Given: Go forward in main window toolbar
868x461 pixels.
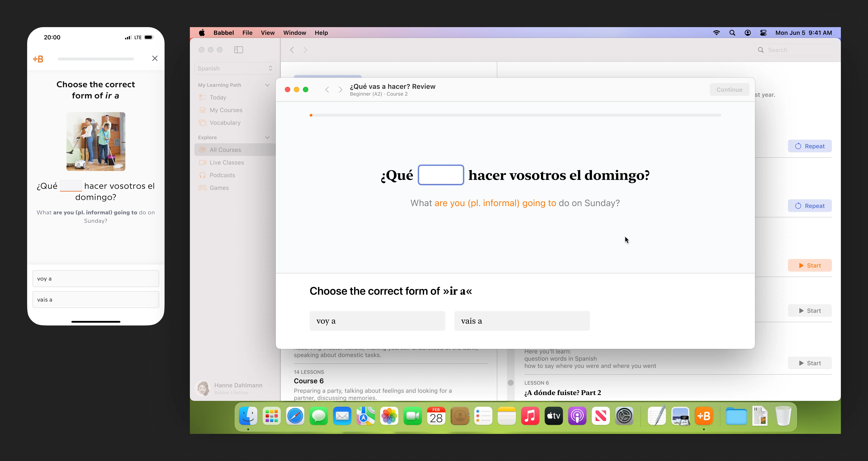Looking at the screenshot, I should coord(305,50).
